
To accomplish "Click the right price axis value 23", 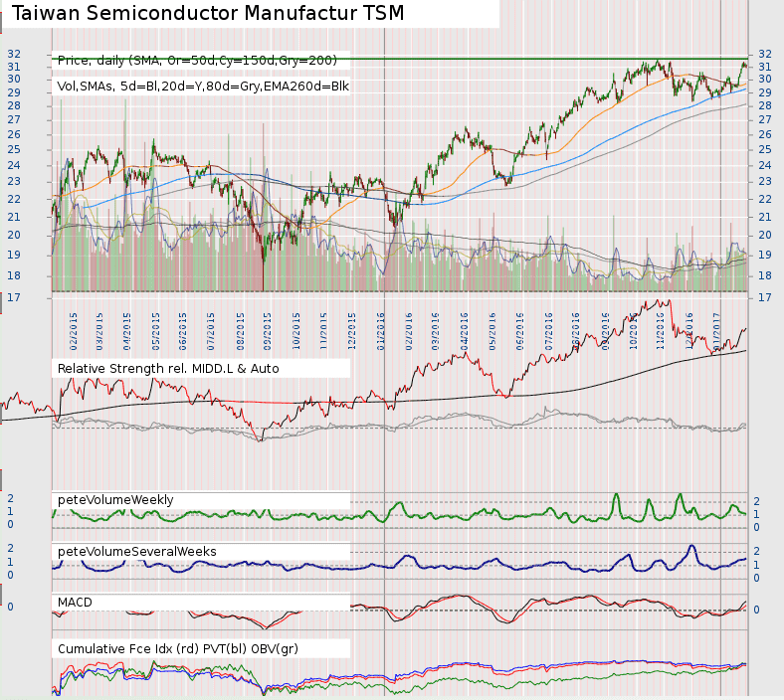I will coord(765,181).
